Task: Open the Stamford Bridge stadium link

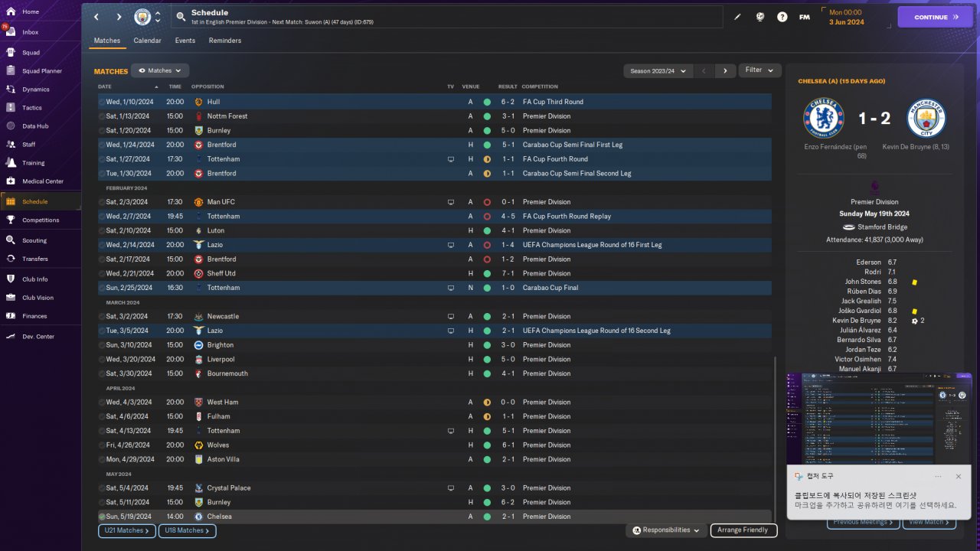Action: click(883, 227)
